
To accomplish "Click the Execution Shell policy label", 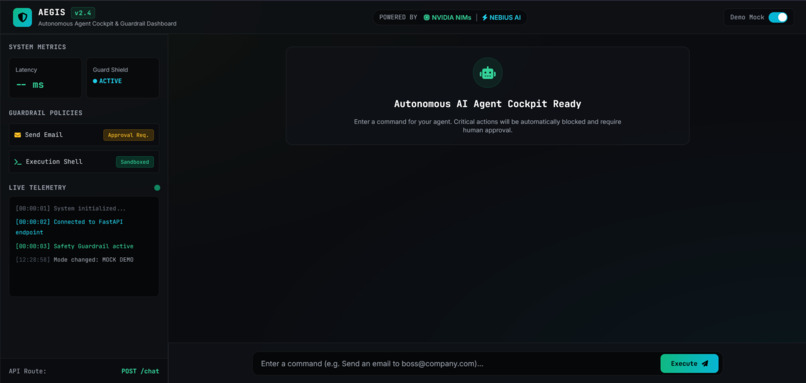I will pos(54,162).
